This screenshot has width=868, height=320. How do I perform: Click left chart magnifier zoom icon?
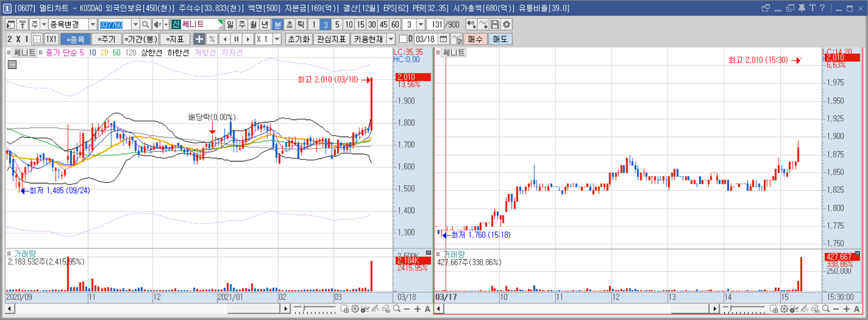coord(397,309)
